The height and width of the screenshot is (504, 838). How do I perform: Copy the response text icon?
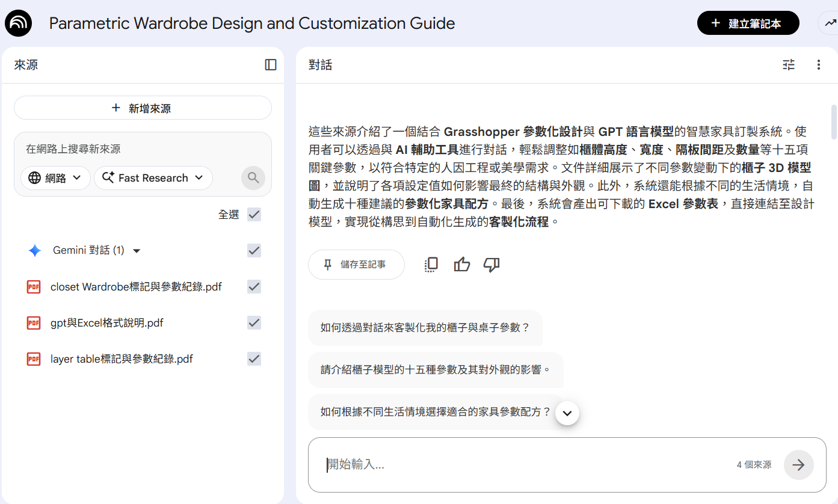(x=431, y=265)
